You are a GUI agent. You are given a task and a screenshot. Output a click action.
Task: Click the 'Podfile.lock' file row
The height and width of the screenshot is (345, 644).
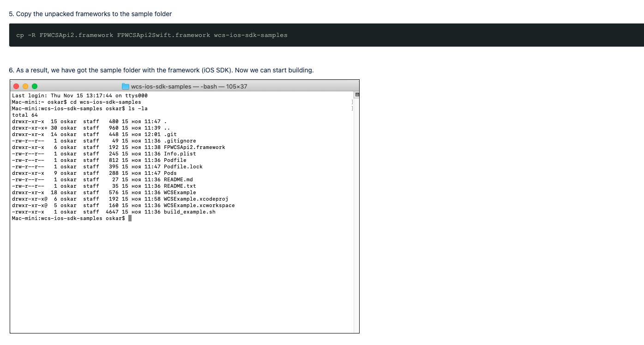tap(107, 167)
